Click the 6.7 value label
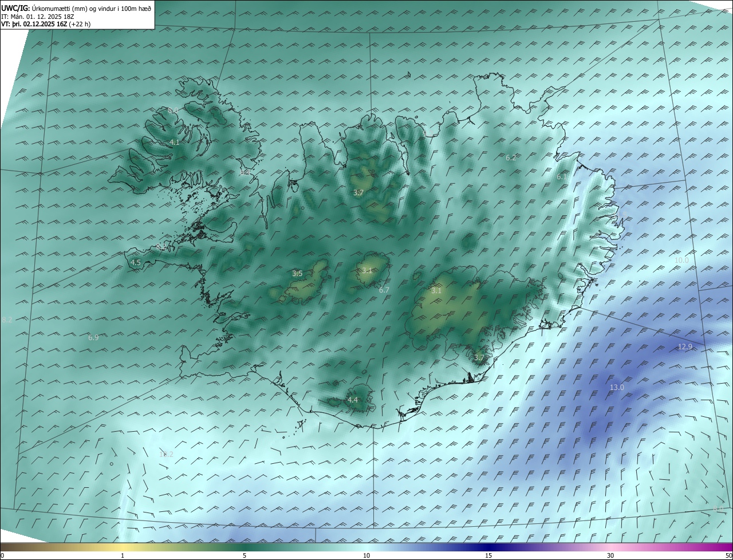Image resolution: width=733 pixels, height=560 pixels. (x=384, y=290)
